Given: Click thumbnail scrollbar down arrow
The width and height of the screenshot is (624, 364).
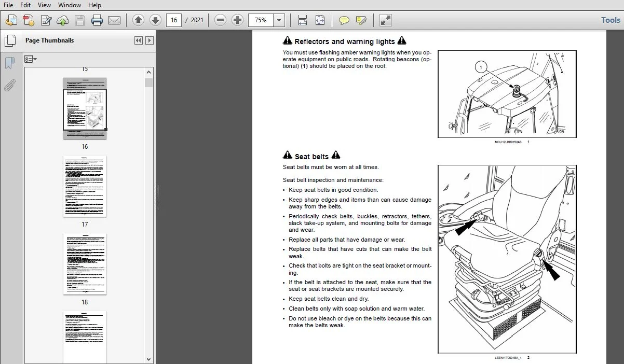Looking at the screenshot, I should (149, 358).
